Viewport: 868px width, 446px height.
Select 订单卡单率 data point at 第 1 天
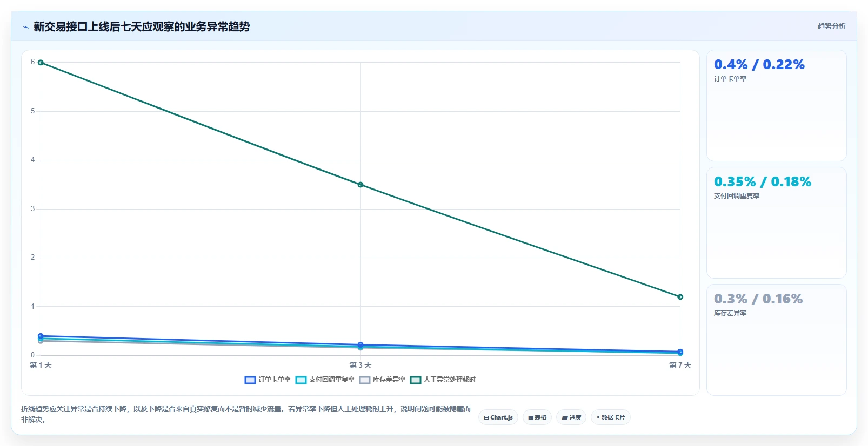coord(41,336)
